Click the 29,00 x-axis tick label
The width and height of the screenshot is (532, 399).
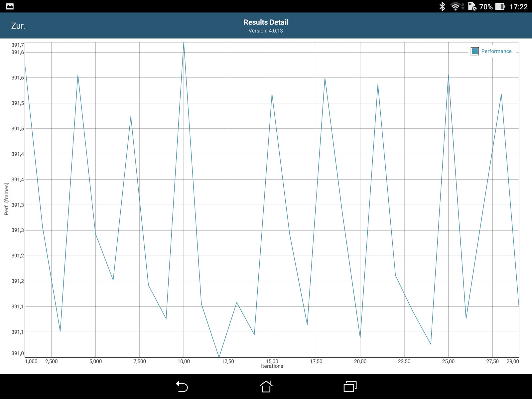coord(513,361)
